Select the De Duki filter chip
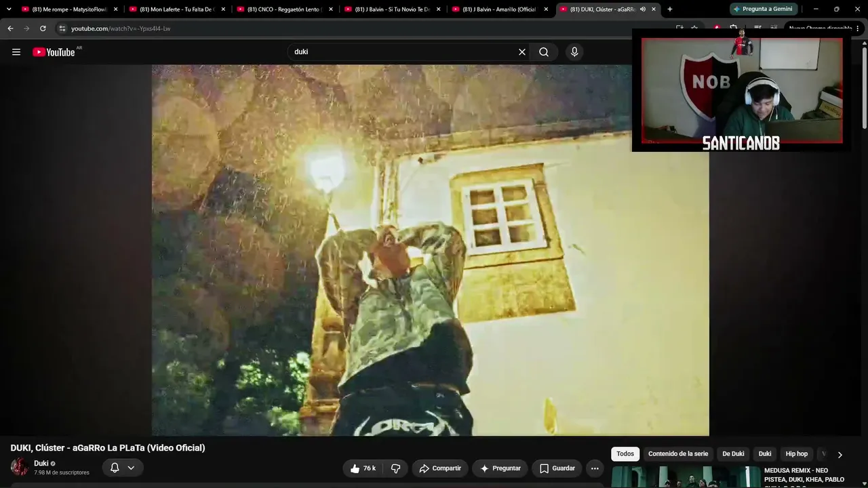Image resolution: width=868 pixels, height=488 pixels. pyautogui.click(x=733, y=454)
